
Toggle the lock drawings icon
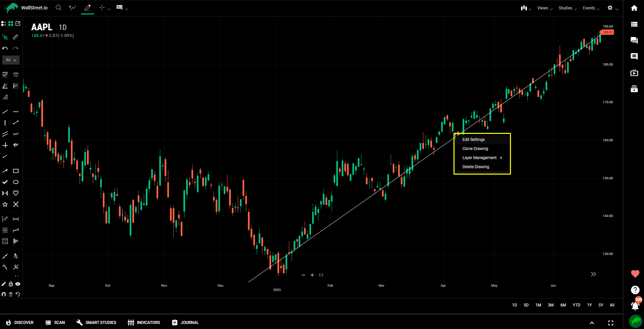click(x=11, y=284)
